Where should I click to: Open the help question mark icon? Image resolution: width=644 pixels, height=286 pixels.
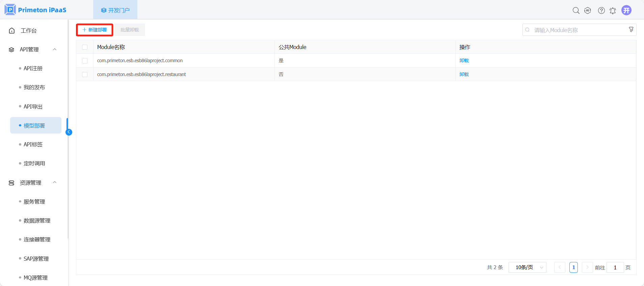click(x=601, y=10)
